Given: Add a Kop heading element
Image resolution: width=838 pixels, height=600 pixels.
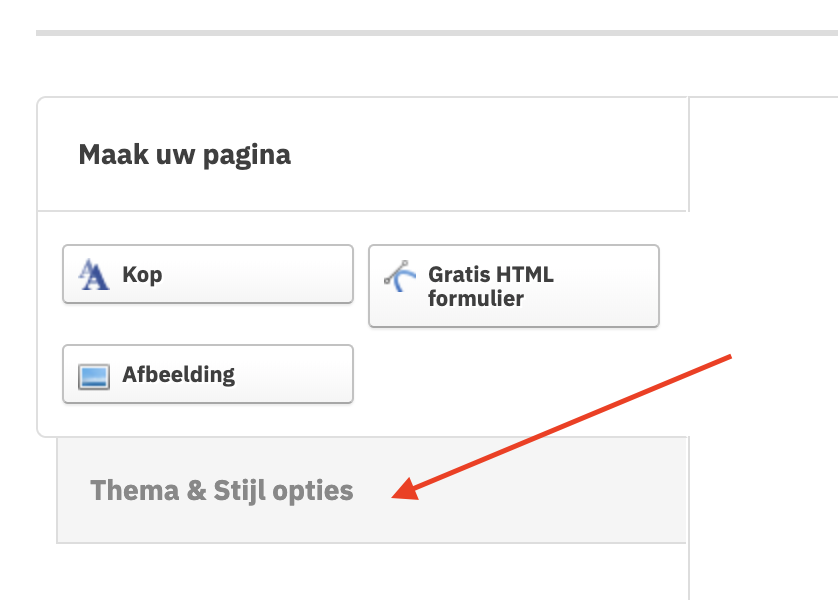Looking at the screenshot, I should (x=208, y=274).
